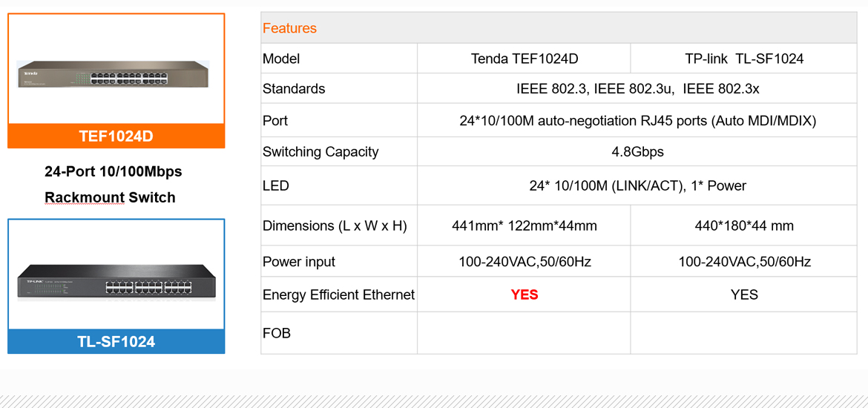The image size is (868, 408).
Task: Select the 441mm* 122mm*44mm dimensions cell
Action: pos(524,226)
